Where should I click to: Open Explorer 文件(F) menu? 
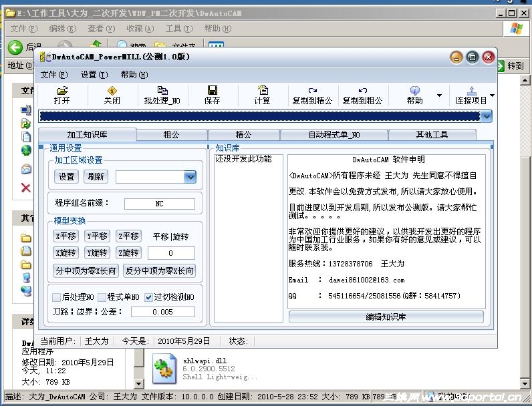(x=24, y=29)
